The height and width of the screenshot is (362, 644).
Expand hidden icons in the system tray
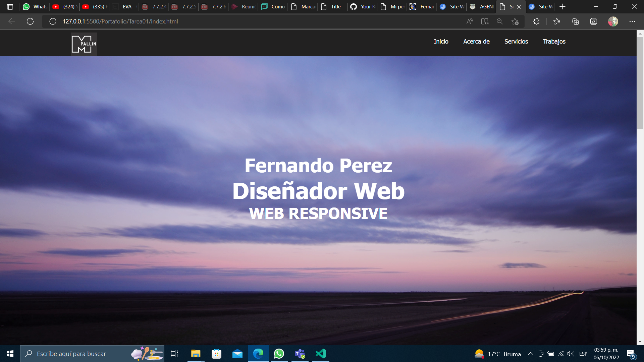tap(531, 354)
